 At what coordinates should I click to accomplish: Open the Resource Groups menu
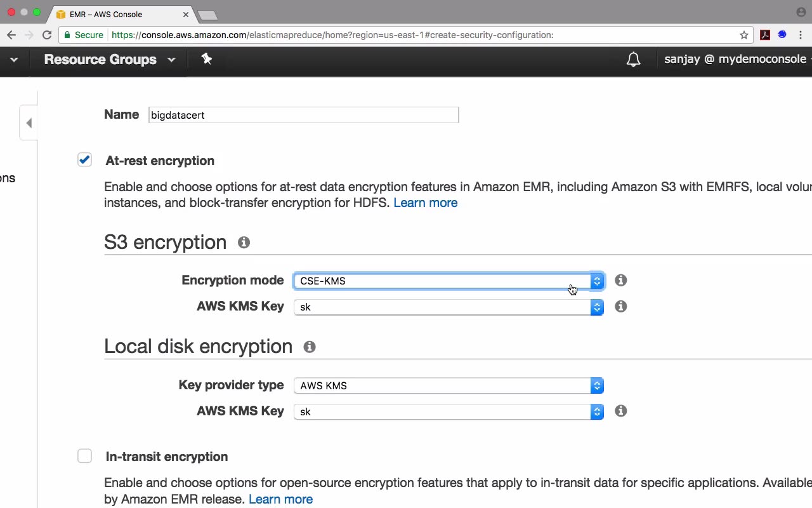109,60
